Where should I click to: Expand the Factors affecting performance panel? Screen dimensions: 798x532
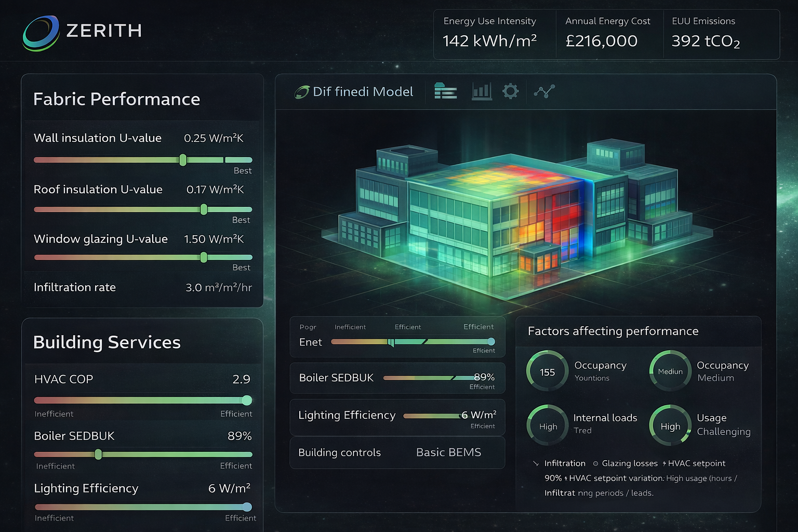(613, 331)
